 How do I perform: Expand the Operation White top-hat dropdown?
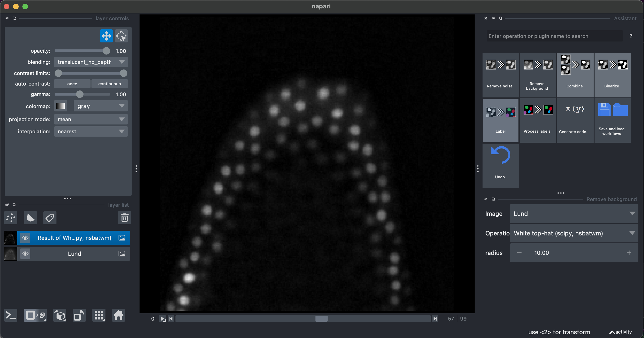[x=574, y=233]
